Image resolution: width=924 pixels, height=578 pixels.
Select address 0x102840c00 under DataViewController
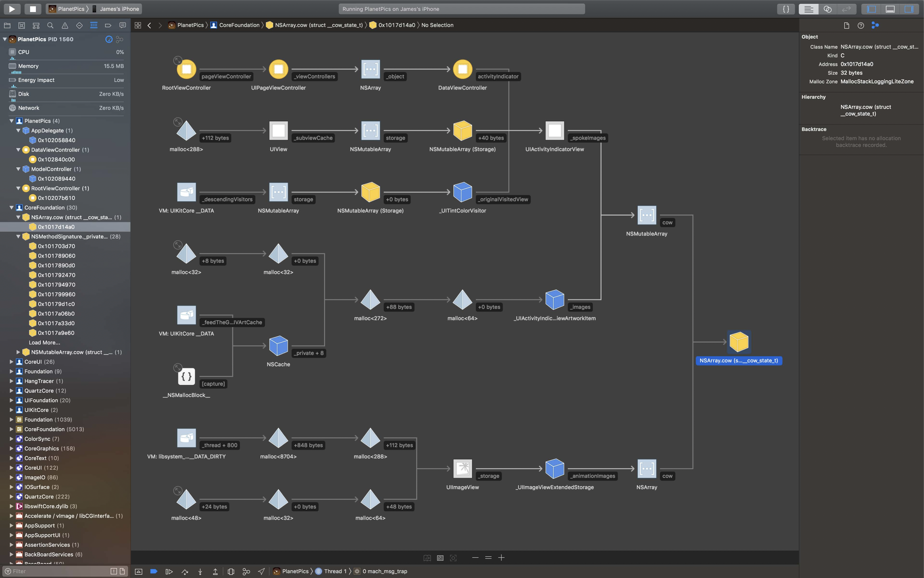click(56, 159)
